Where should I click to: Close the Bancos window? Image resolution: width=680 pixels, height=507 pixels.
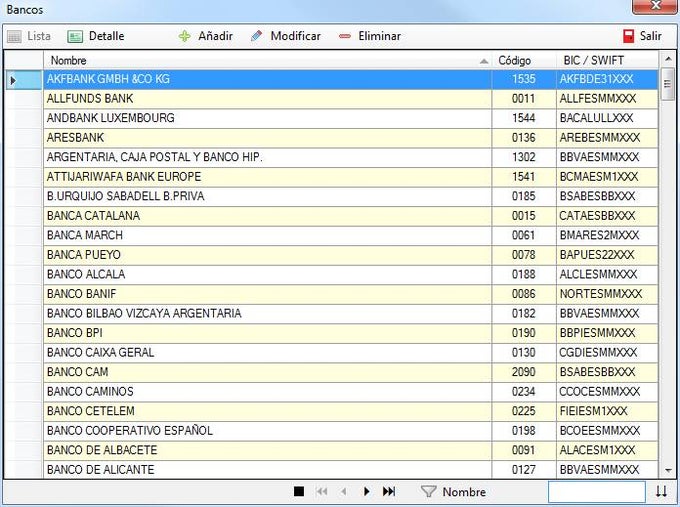[x=655, y=6]
